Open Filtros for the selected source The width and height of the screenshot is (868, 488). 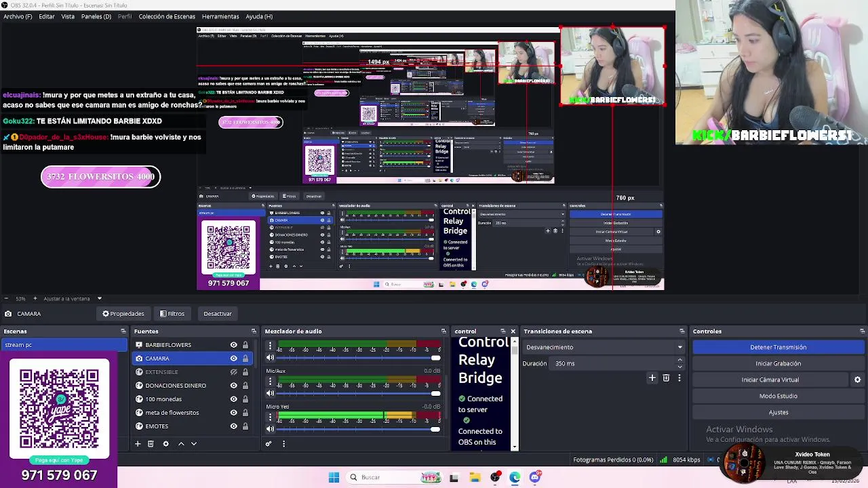172,314
